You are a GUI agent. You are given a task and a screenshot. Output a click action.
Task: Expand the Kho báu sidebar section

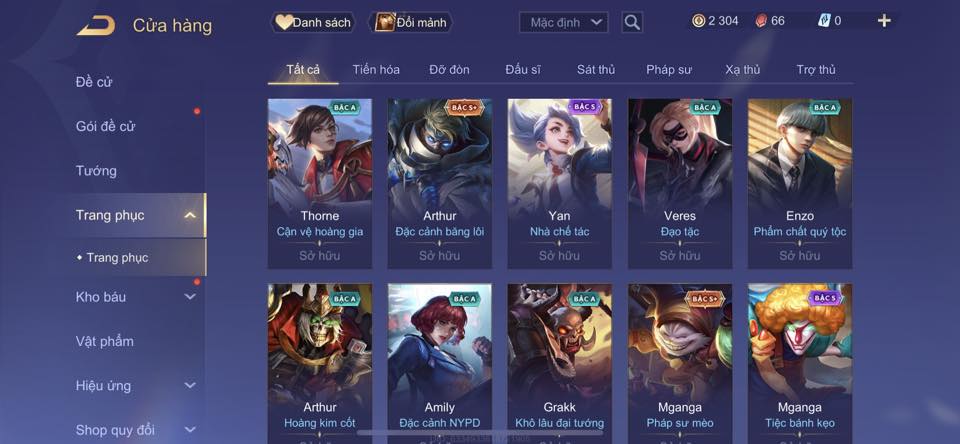(190, 297)
